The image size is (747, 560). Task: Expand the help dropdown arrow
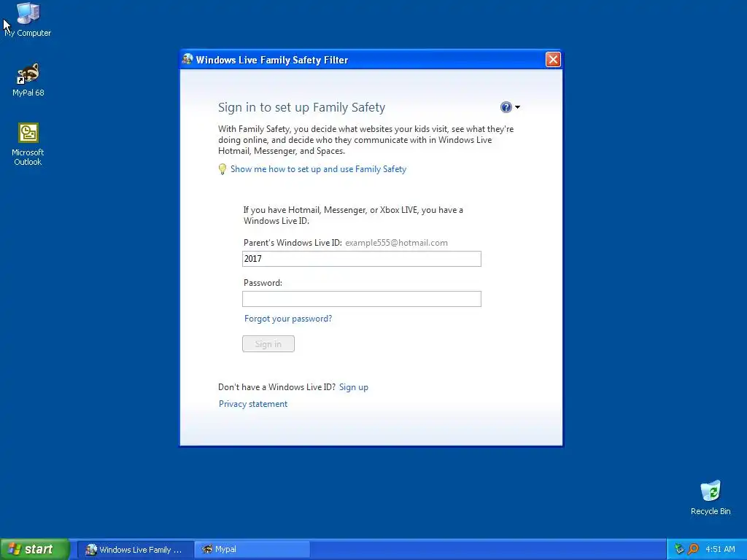coord(517,107)
